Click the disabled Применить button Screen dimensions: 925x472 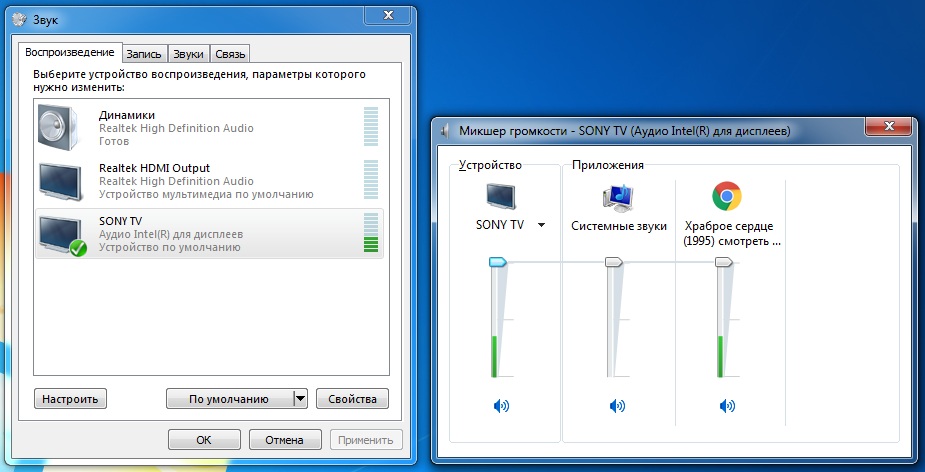(366, 440)
